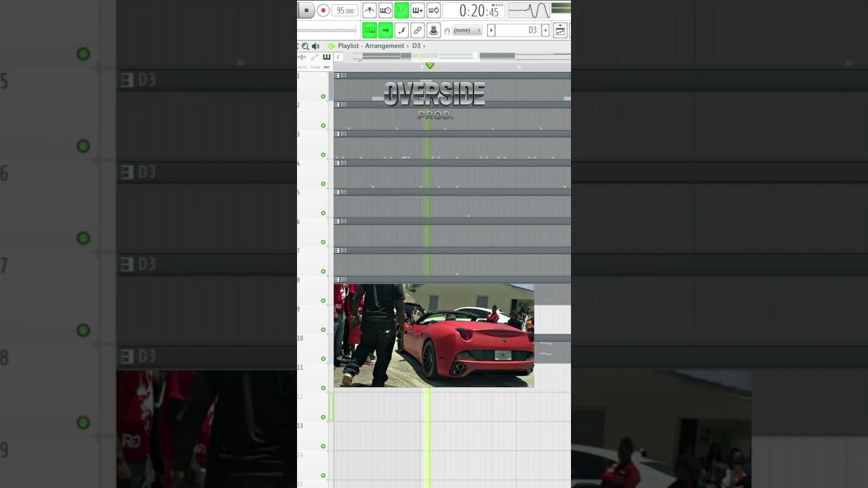Screen dimensions: 868x488
Task: Disable Typing keyboard to piano
Action: pos(370,30)
